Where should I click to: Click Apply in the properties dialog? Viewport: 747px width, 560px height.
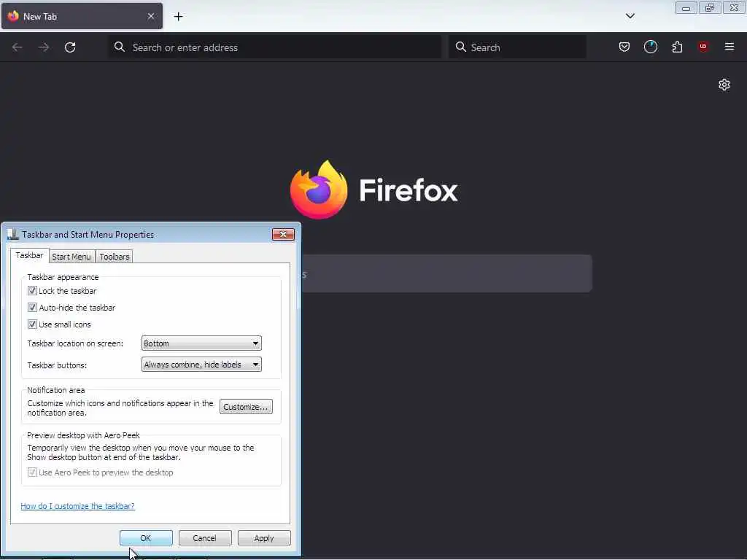pos(264,537)
